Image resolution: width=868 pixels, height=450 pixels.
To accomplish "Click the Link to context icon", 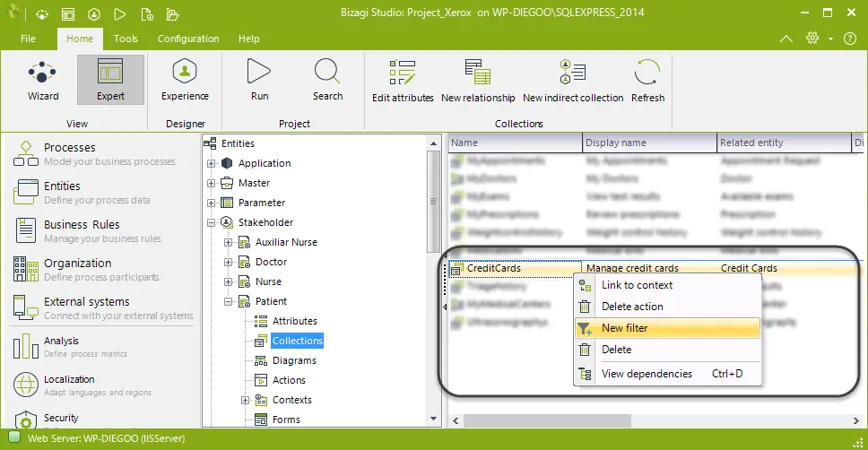I will (x=585, y=286).
